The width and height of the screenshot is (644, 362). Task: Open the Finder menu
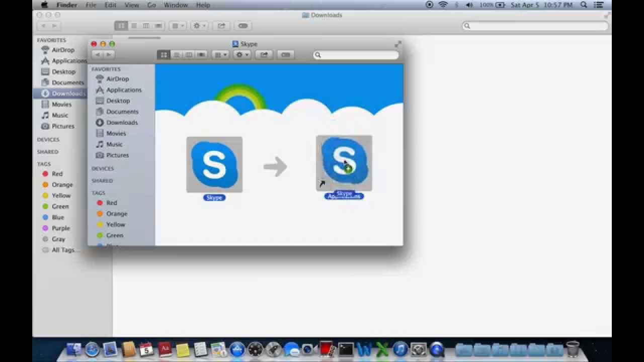66,5
